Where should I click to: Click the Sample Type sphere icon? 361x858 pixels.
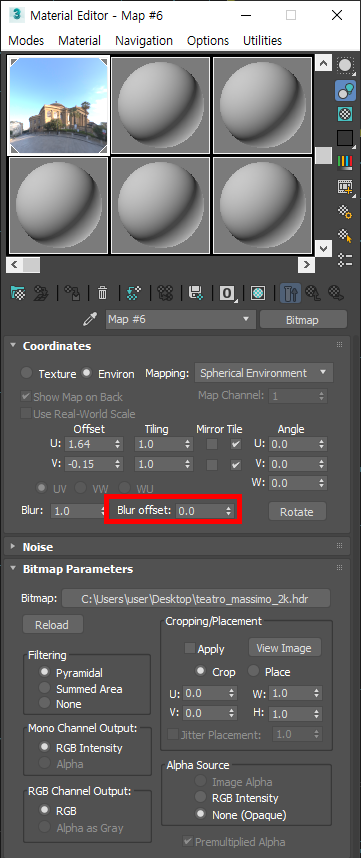pos(345,66)
